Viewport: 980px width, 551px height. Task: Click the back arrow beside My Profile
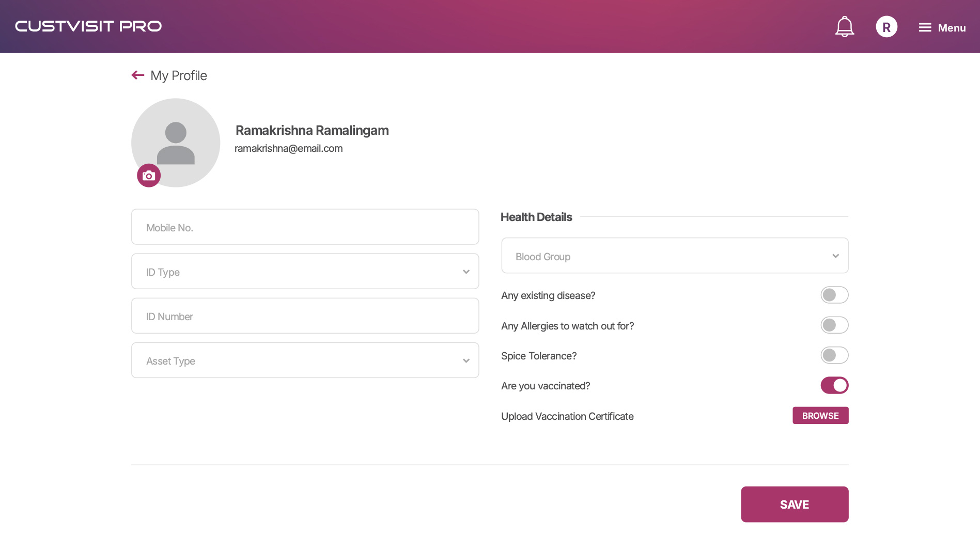[137, 75]
